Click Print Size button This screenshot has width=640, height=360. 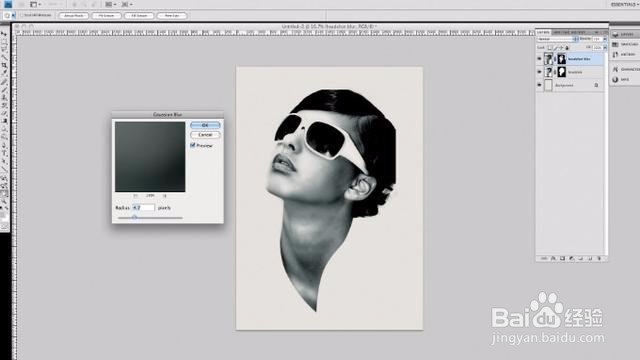172,16
